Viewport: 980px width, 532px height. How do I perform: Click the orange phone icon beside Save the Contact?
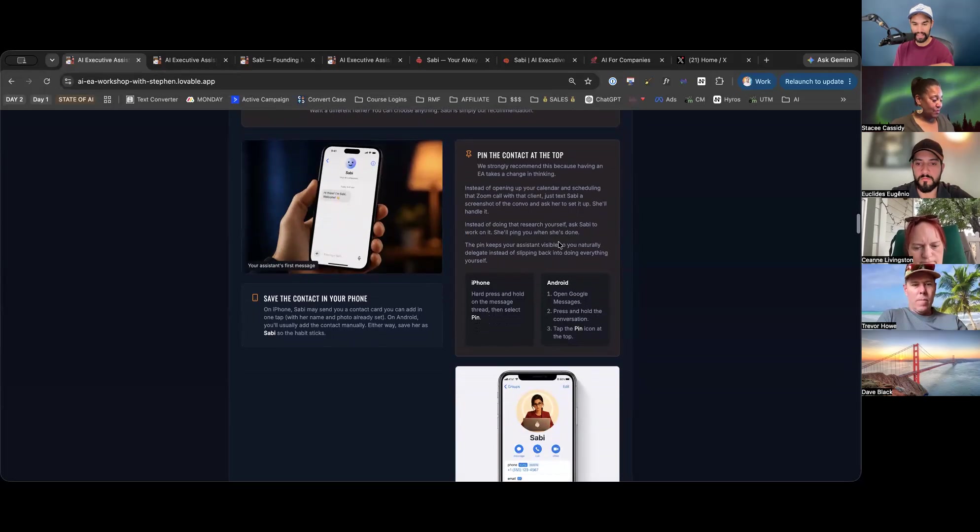coord(255,298)
